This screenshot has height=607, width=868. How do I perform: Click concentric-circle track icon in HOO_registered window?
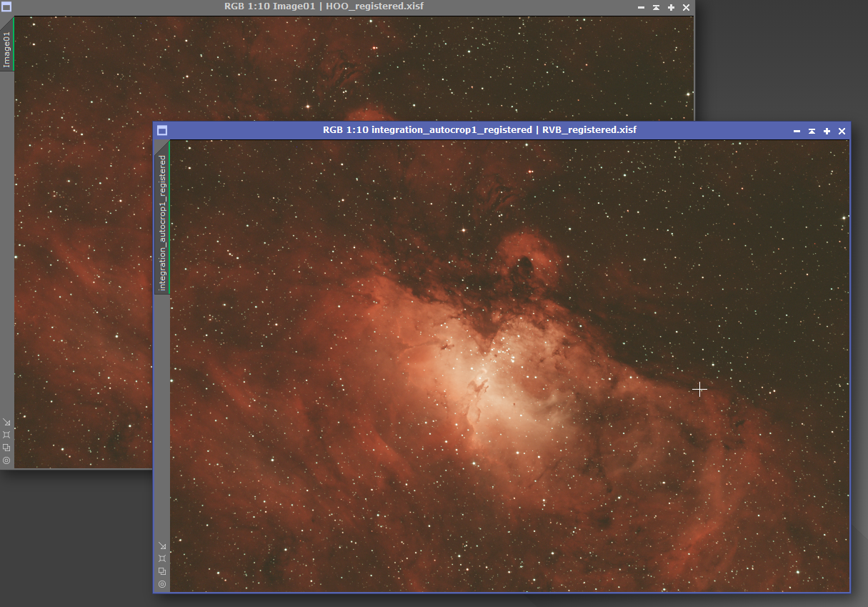click(6, 460)
